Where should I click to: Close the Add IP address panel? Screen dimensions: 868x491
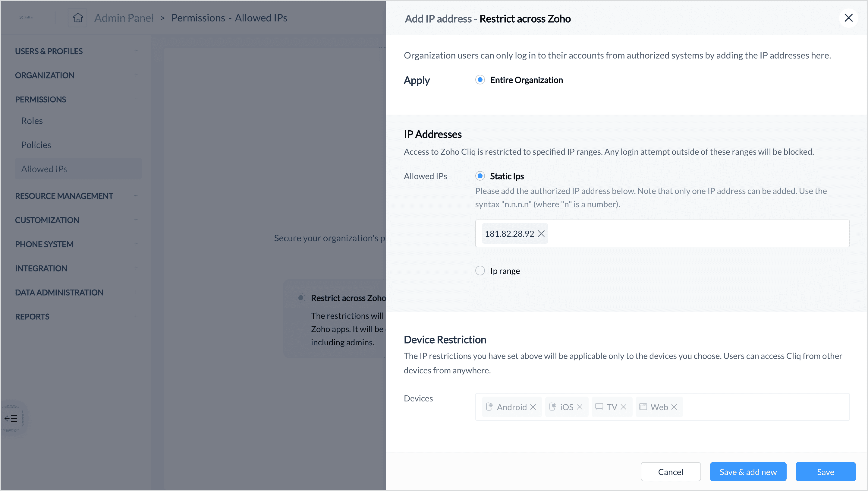coord(848,18)
